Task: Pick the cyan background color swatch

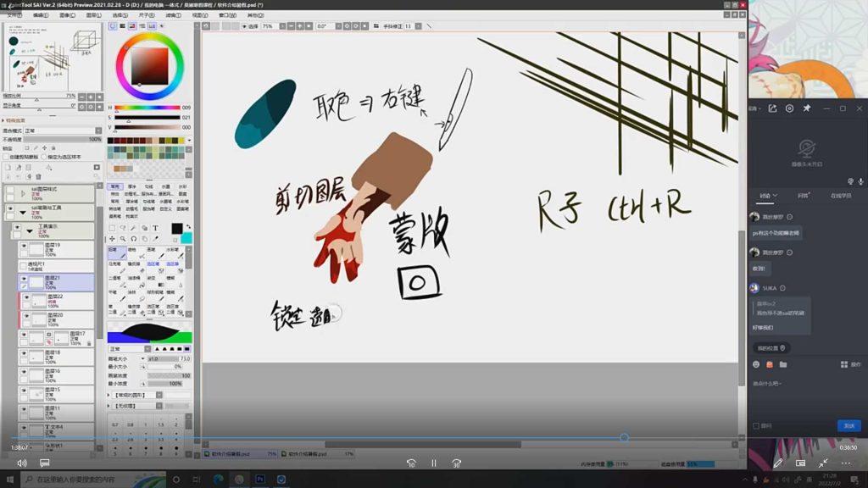Action: (186, 238)
